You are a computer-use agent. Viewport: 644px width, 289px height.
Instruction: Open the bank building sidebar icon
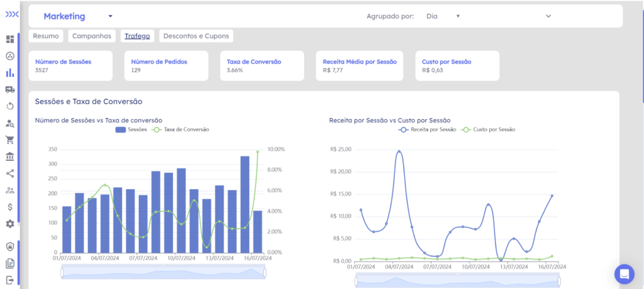tap(10, 156)
